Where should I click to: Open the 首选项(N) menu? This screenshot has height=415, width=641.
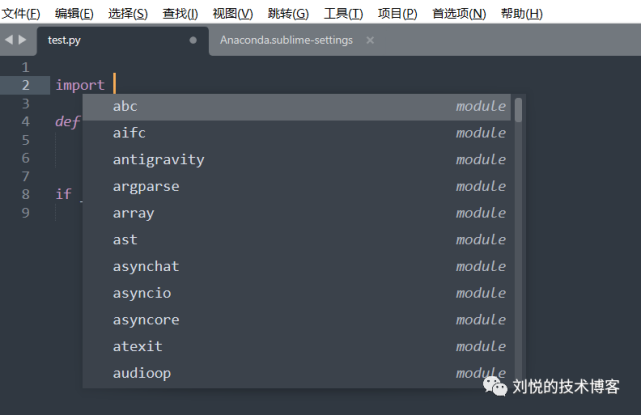(x=459, y=13)
